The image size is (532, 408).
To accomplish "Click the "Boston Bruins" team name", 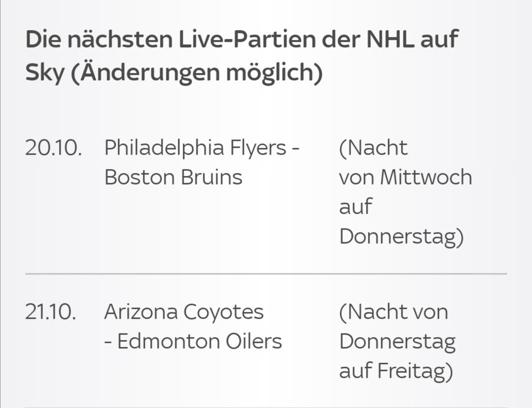I will pos(173,177).
